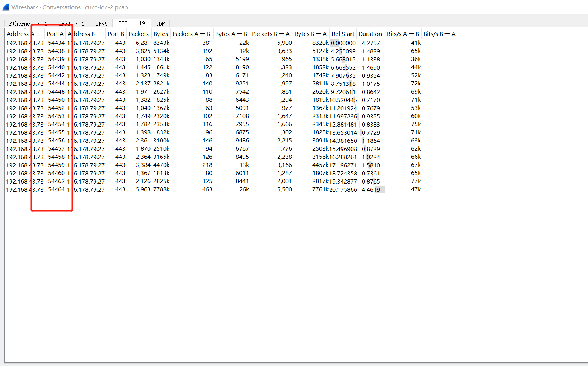
Task: Sort by Rel Start column
Action: (343, 34)
